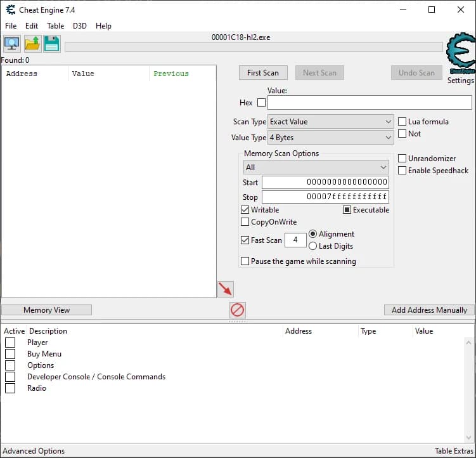Click cheat table scrollbar down arrow

pos(469,438)
